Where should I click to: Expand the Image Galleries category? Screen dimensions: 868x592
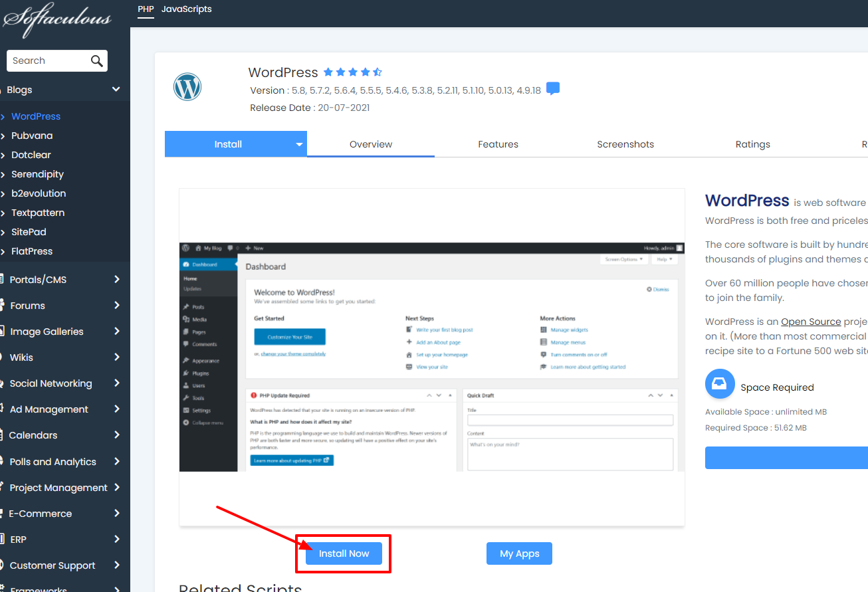pos(65,332)
